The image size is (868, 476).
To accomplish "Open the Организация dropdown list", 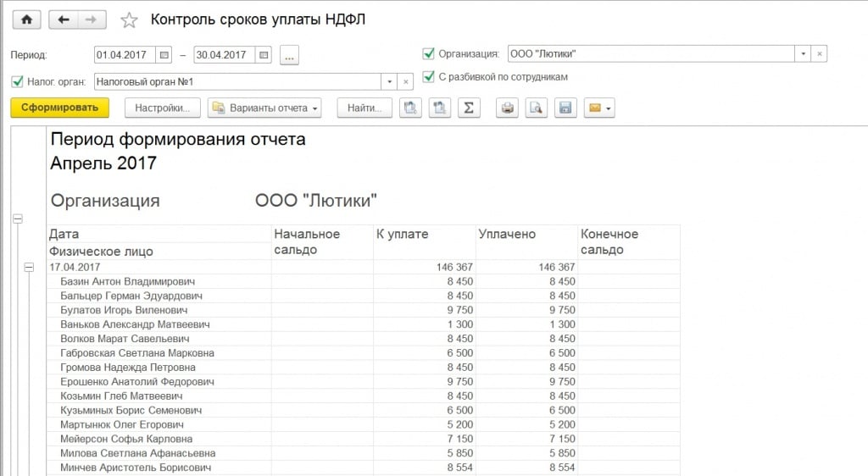I will point(802,54).
